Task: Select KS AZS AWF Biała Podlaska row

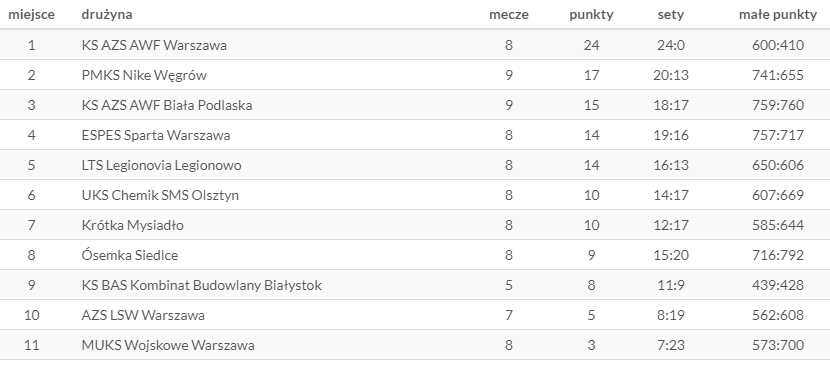Action: click(x=415, y=105)
